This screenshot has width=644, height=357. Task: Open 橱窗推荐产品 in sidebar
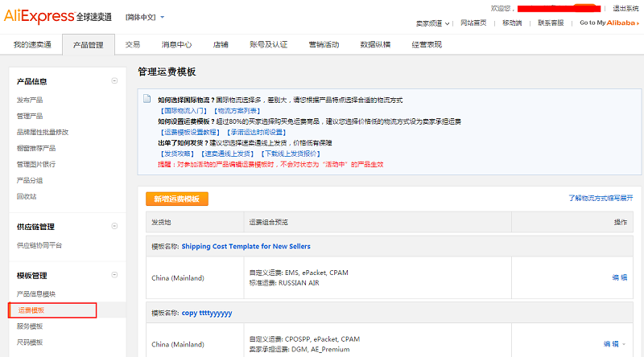36,148
